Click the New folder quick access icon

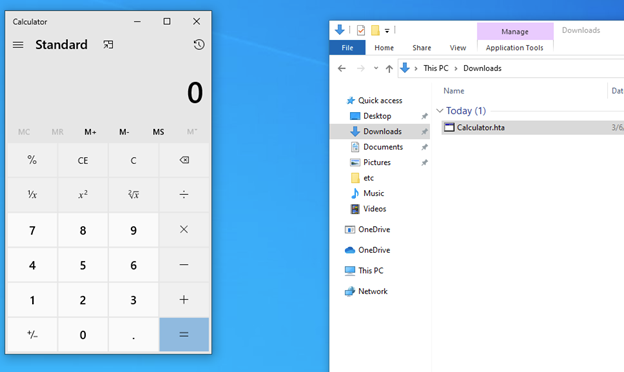pyautogui.click(x=375, y=30)
